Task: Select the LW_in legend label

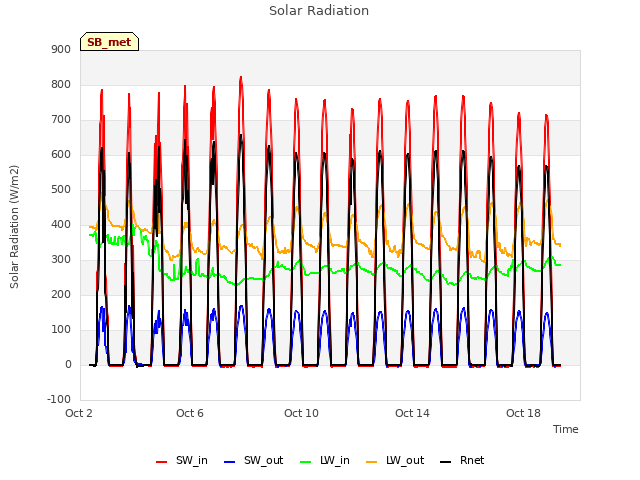Action: (335, 460)
